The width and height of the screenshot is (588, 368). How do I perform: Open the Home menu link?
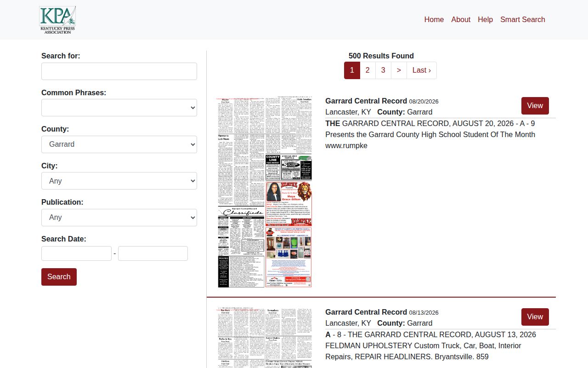click(434, 19)
